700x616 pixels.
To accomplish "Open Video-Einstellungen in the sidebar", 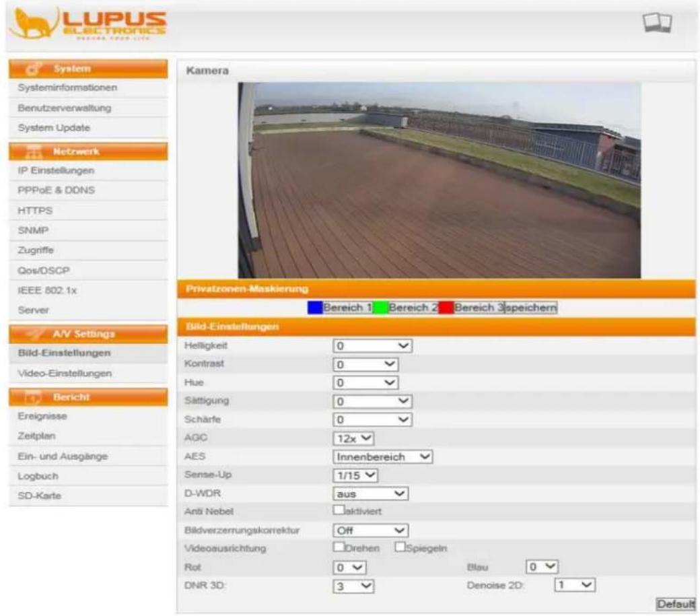I will pos(88,374).
